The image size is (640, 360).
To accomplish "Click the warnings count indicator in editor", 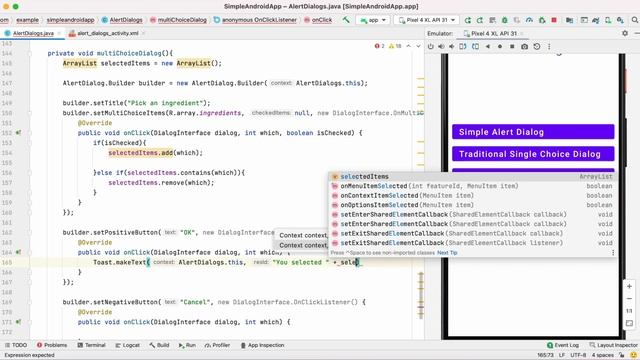I will [x=395, y=46].
